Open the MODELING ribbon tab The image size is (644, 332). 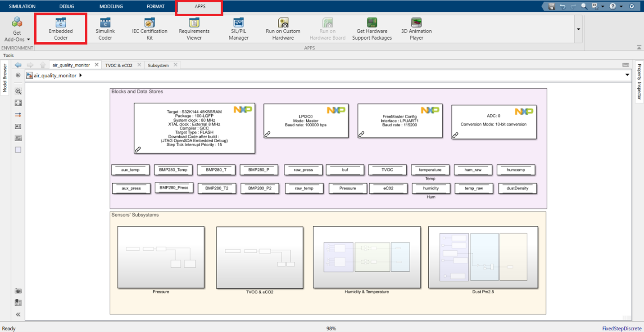(111, 6)
